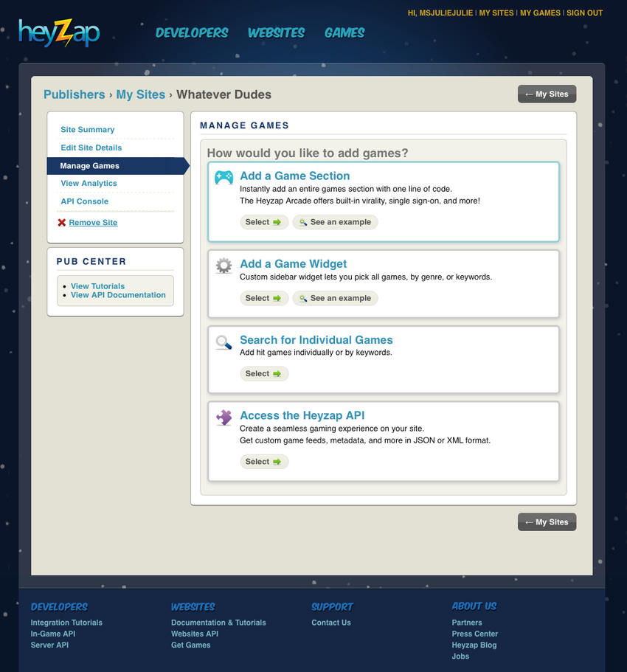This screenshot has width=627, height=672.
Task: Open the Websites top navigation menu
Action: point(276,32)
